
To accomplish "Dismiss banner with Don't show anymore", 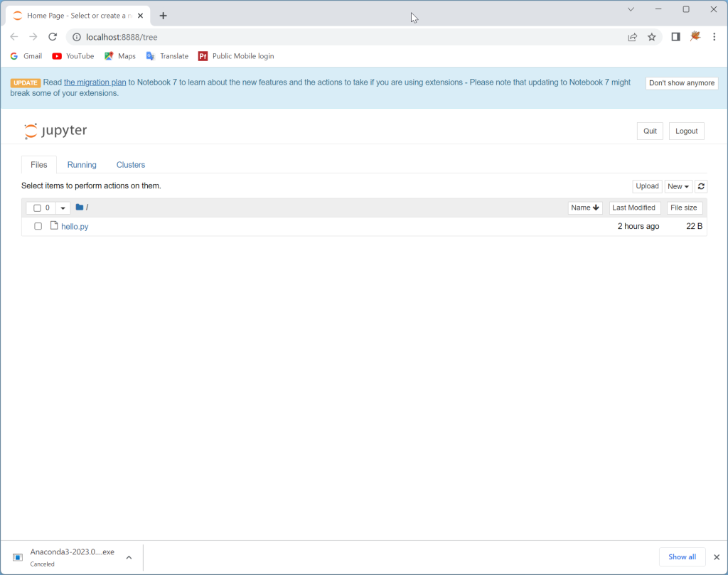I will (x=682, y=82).
